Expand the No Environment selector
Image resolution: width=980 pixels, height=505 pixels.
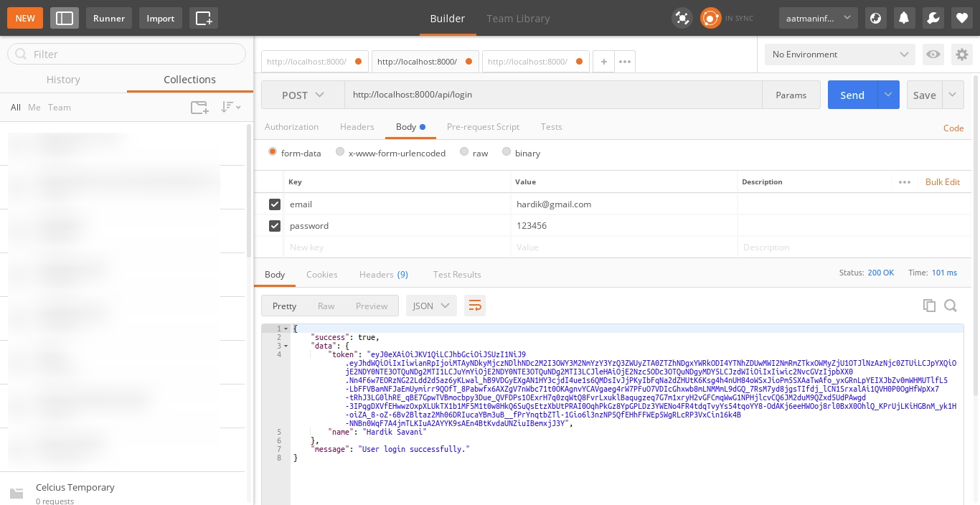[839, 55]
